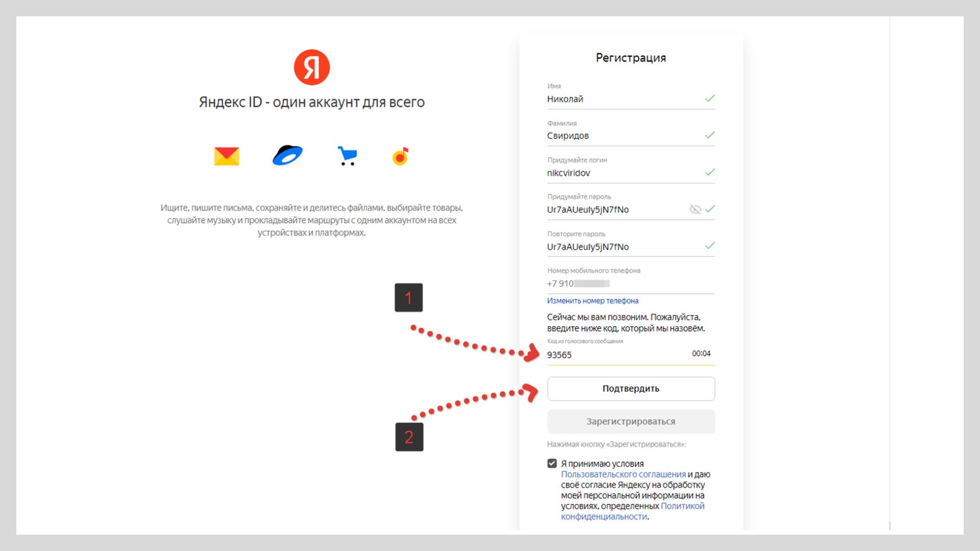Open the Yandex Mail envelope icon

[227, 156]
